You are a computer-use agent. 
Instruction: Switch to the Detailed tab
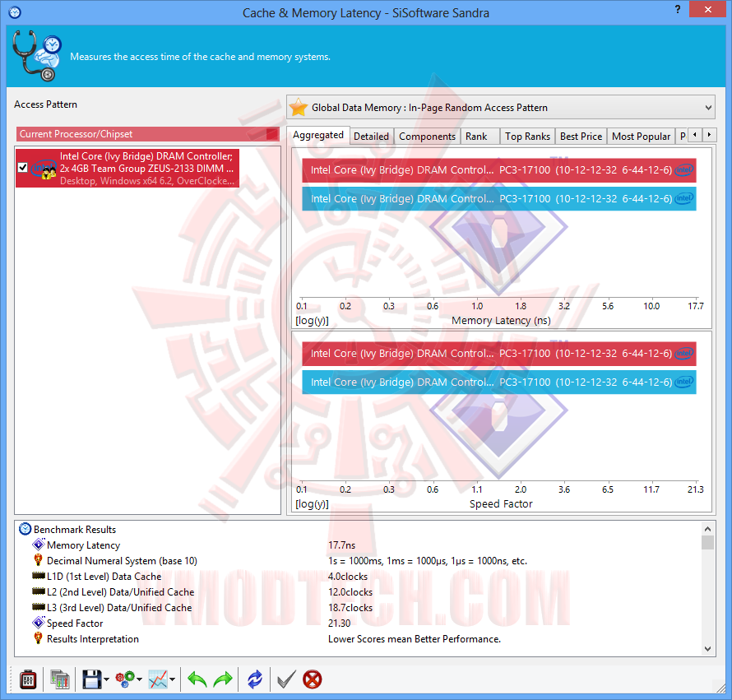(x=371, y=137)
